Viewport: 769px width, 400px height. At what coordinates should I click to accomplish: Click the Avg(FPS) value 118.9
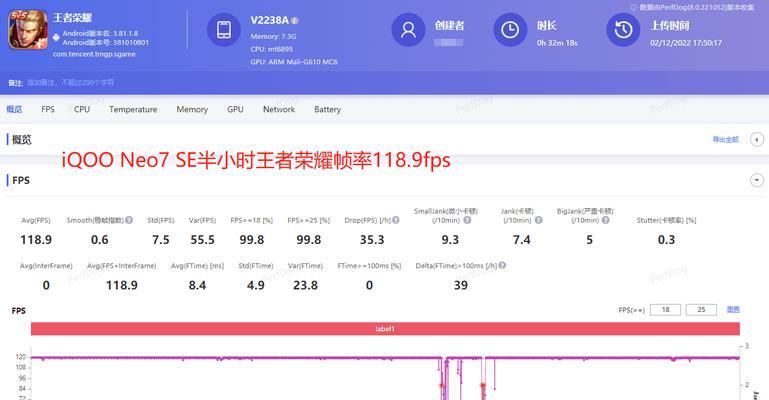[36, 240]
